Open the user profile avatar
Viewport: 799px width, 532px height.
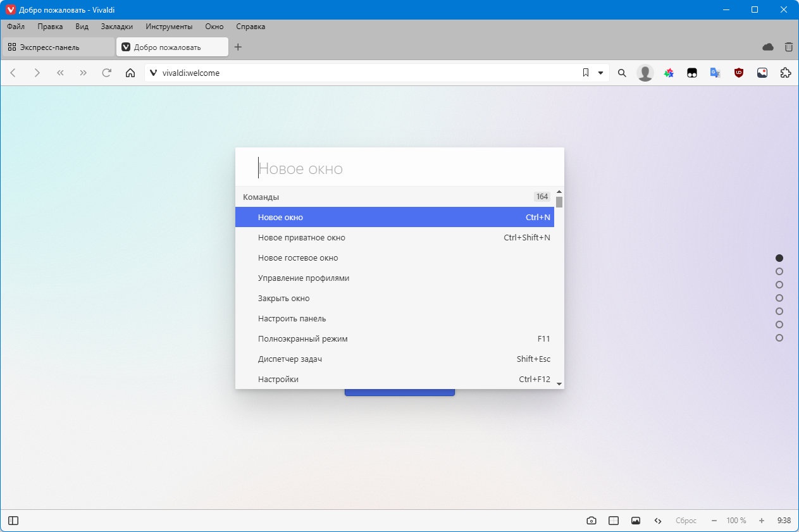point(645,73)
